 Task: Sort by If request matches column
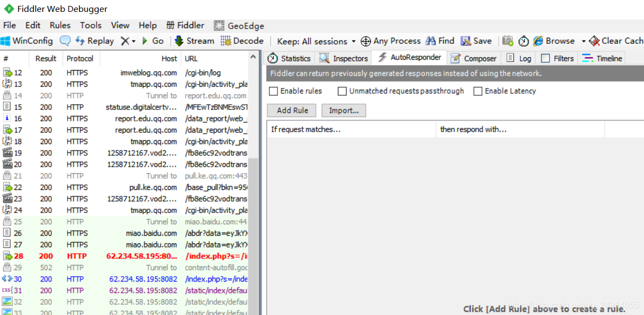click(351, 129)
